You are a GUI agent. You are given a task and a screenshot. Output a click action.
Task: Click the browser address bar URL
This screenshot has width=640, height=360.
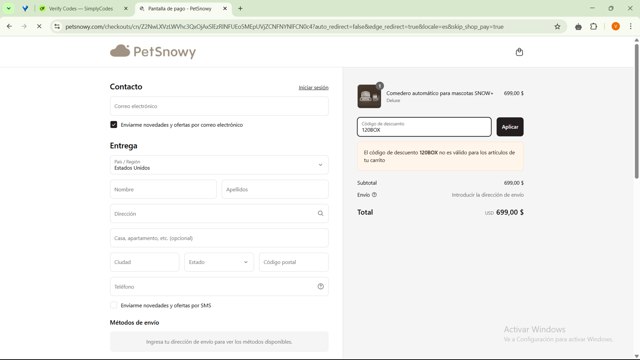click(x=284, y=27)
